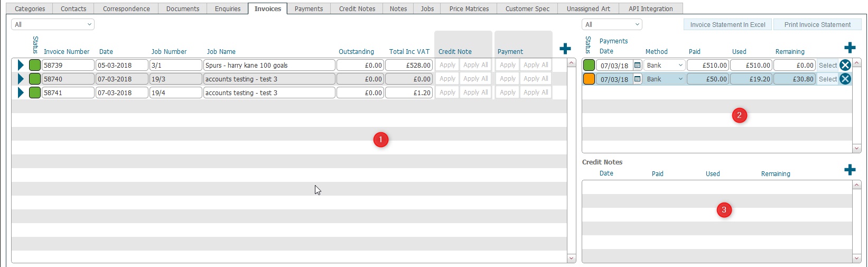Screen dimensions: 868x267
Task: Click the plus icon to add an invoice
Action: click(x=565, y=49)
